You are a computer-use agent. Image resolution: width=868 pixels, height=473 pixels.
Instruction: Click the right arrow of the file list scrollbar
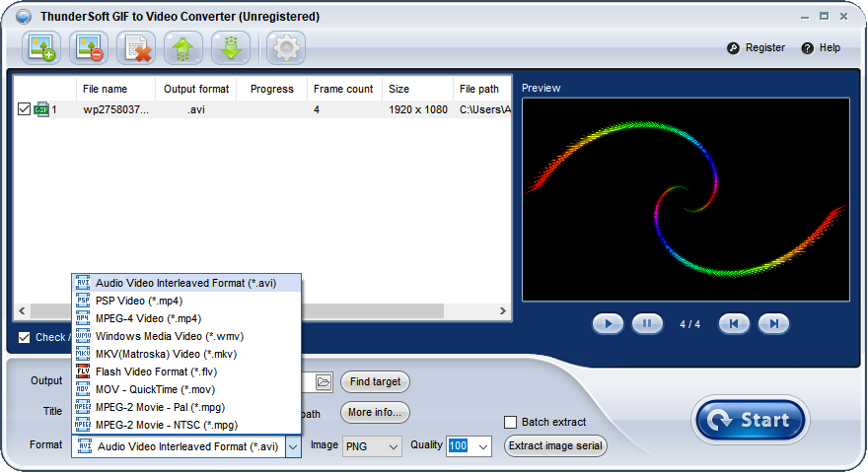(503, 311)
